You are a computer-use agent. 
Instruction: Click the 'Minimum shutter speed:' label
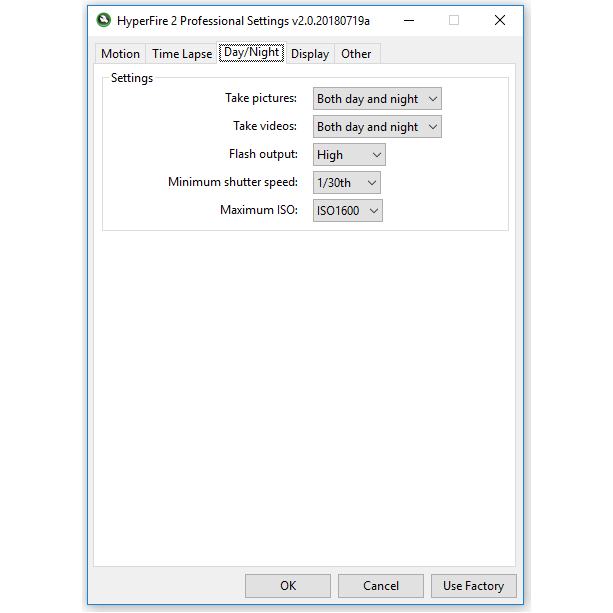click(x=233, y=182)
